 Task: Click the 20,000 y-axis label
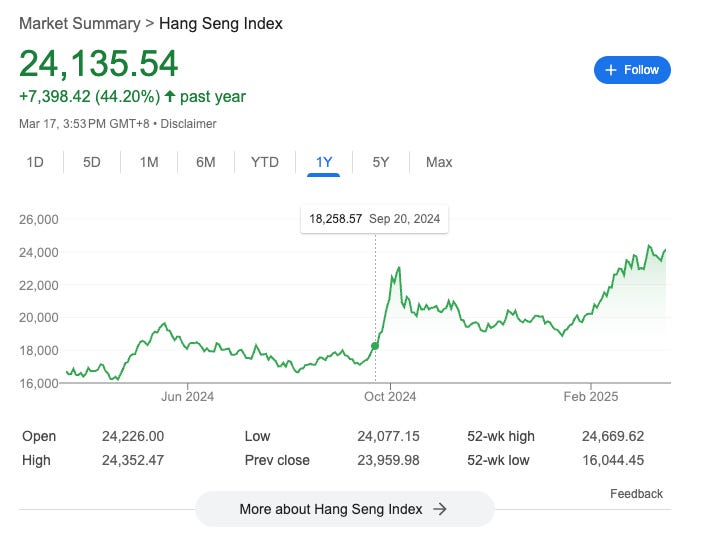pyautogui.click(x=39, y=318)
